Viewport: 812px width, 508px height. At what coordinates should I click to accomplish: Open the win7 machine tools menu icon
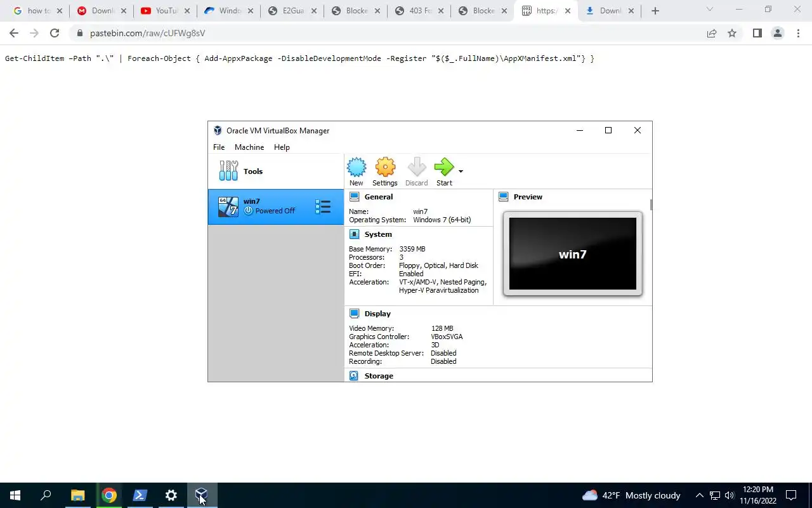point(323,206)
